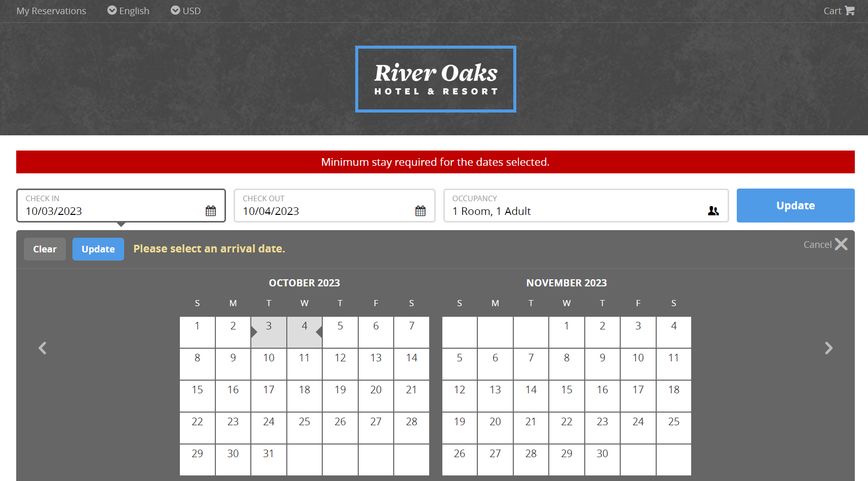Click the check-out calendar icon
The width and height of the screenshot is (868, 481).
[x=421, y=211]
